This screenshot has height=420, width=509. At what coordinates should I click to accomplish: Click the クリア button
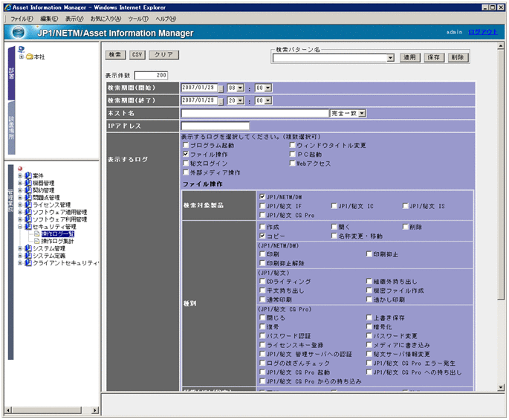163,54
